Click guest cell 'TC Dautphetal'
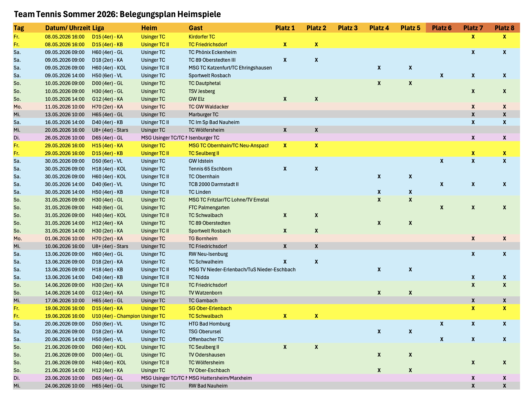The width and height of the screenshot is (532, 402). click(205, 83)
